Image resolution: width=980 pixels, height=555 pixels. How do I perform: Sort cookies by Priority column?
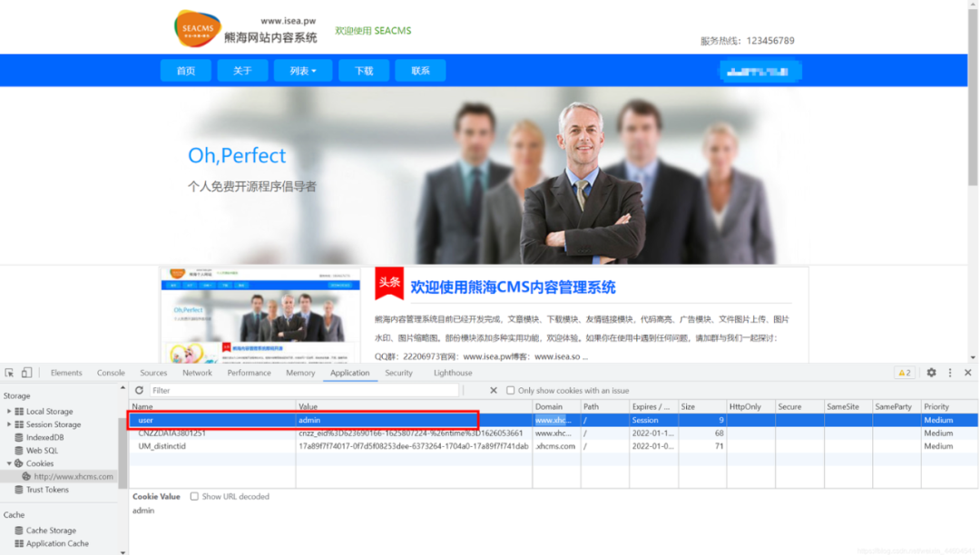[949, 406]
